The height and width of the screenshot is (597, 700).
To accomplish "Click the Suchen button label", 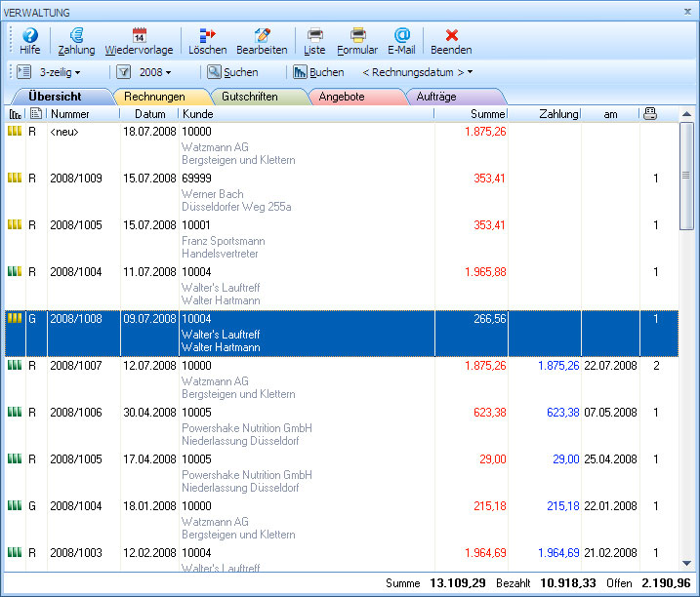I will (241, 72).
